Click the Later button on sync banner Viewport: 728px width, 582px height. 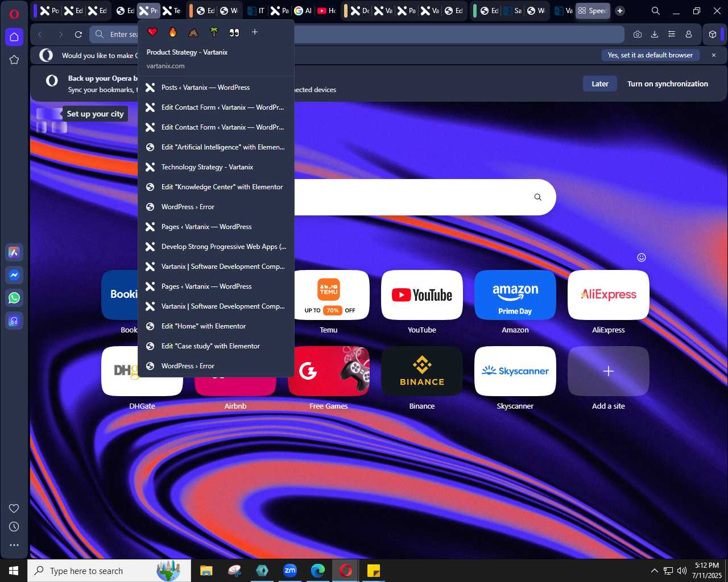coord(600,84)
